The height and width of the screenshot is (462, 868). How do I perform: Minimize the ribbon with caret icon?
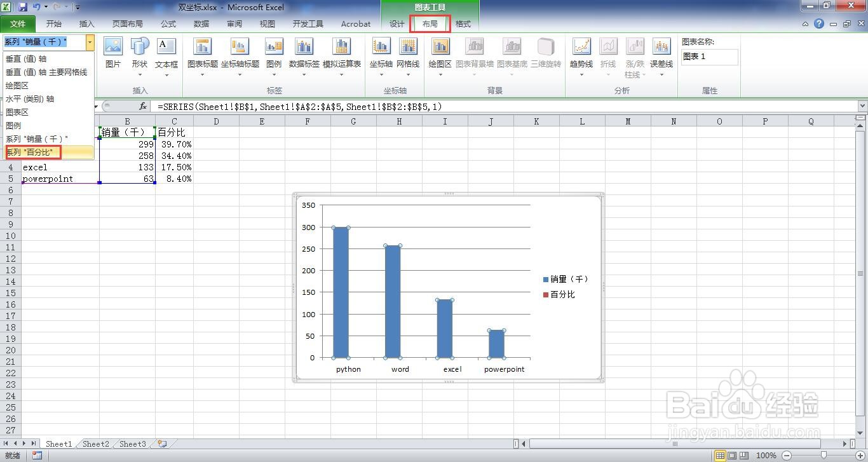(805, 24)
